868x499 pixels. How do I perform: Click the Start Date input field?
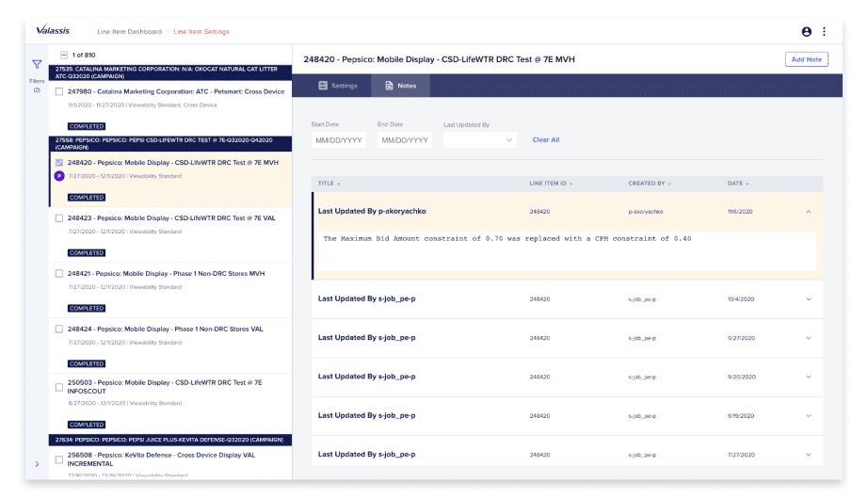(x=338, y=140)
